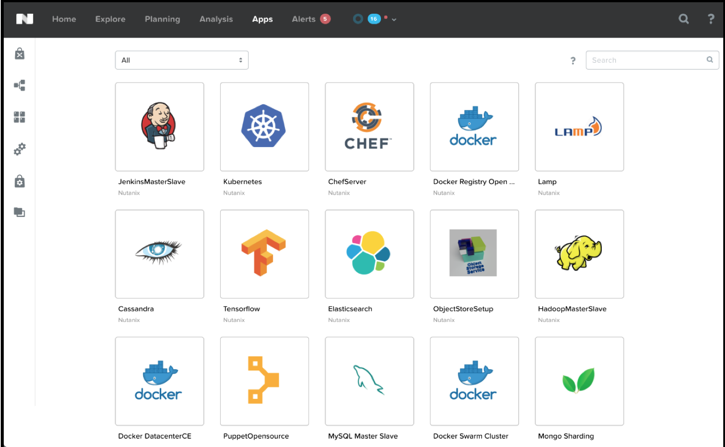Viewport: 725px width, 447px height.
Task: Open the JenkinsMasterSlave app tile
Action: [160, 127]
